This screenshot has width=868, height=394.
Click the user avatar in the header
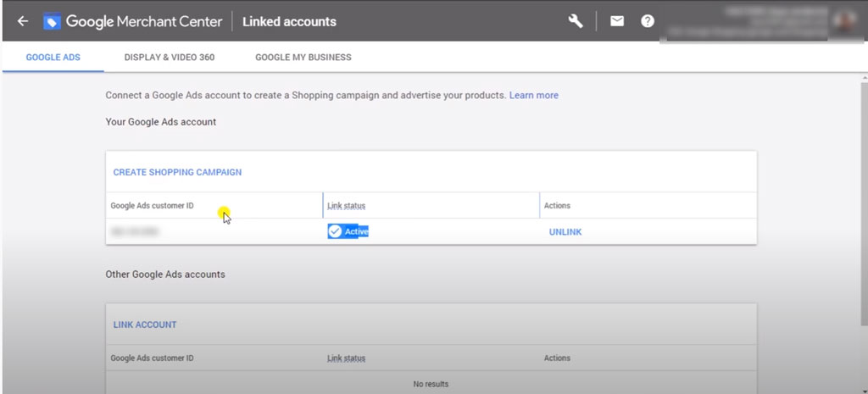point(845,21)
